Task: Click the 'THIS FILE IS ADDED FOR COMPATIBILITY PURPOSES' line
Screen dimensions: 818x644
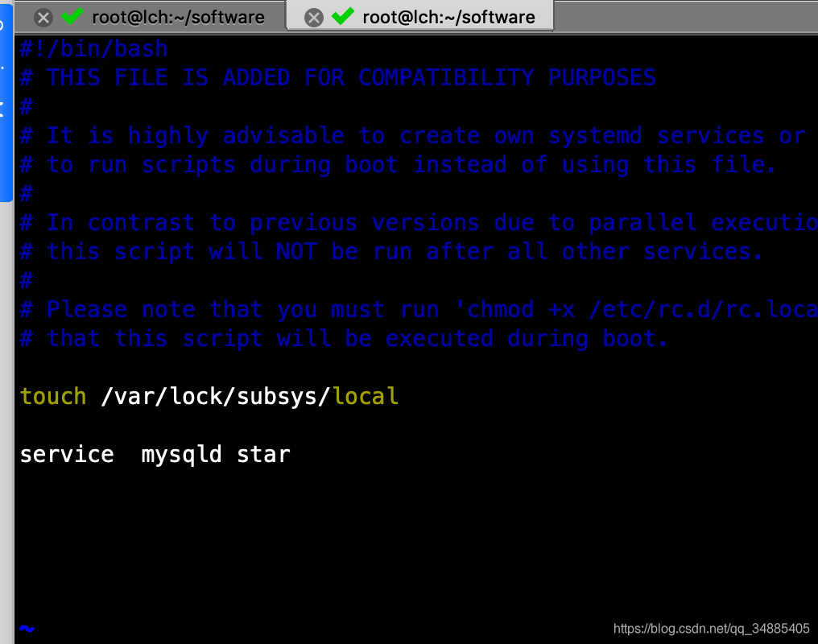Action: click(x=337, y=78)
